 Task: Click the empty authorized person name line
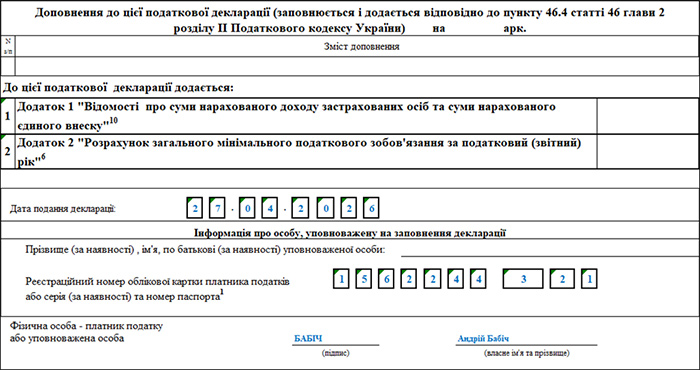[550, 250]
